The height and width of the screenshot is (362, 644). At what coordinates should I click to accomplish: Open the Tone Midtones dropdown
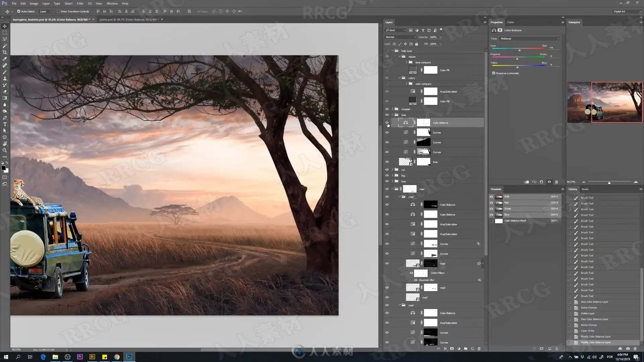530,39
